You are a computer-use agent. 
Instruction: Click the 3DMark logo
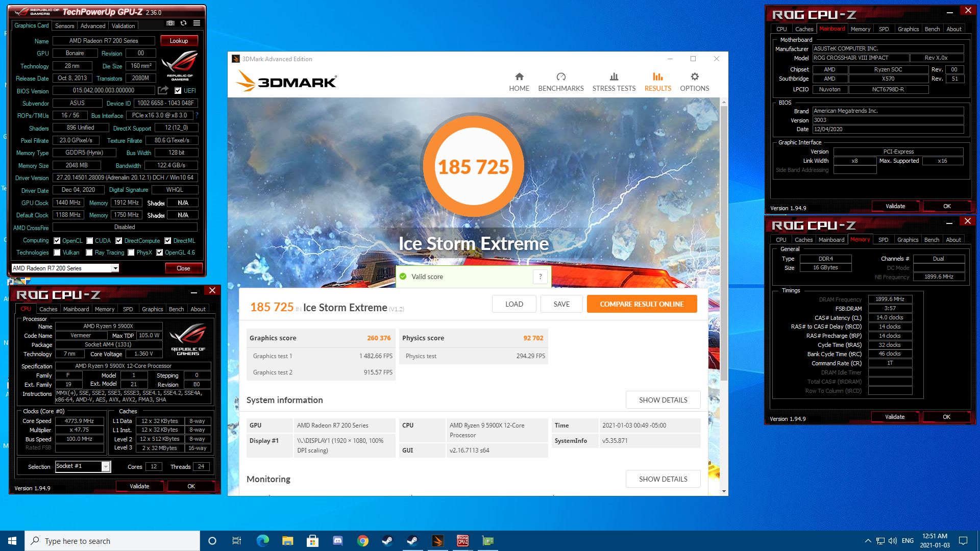[286, 81]
